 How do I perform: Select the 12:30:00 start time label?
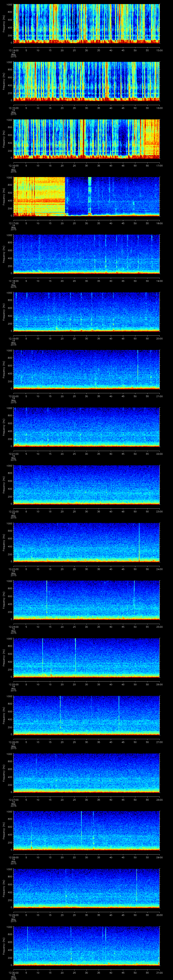[x=14, y=972]
